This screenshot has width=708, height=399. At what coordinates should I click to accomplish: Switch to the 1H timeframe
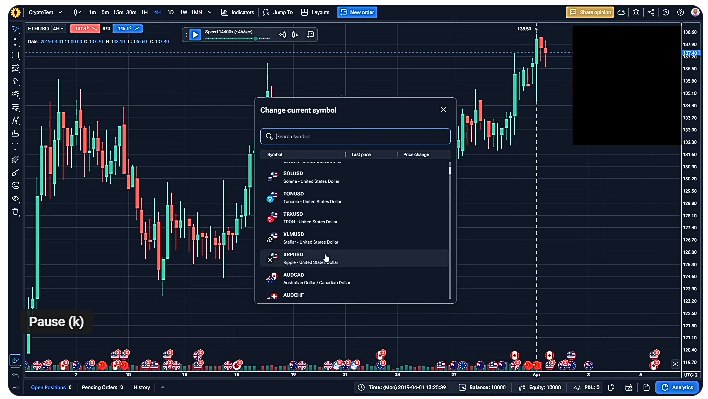144,12
